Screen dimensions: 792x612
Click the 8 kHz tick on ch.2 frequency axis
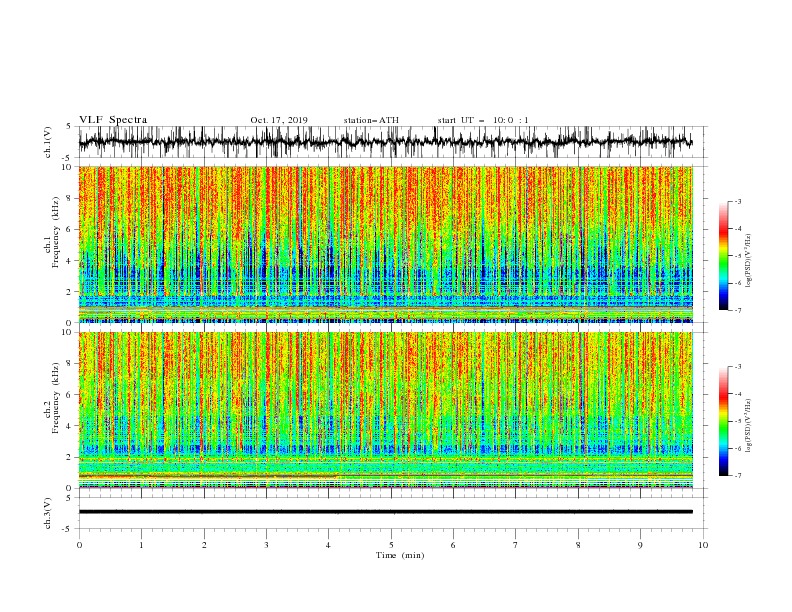pyautogui.click(x=70, y=364)
